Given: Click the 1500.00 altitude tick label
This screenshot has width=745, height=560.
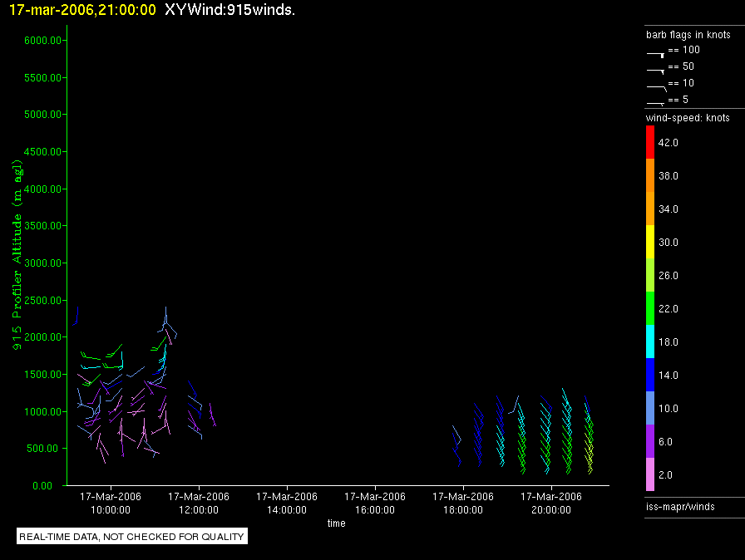Looking at the screenshot, I should (x=42, y=374).
